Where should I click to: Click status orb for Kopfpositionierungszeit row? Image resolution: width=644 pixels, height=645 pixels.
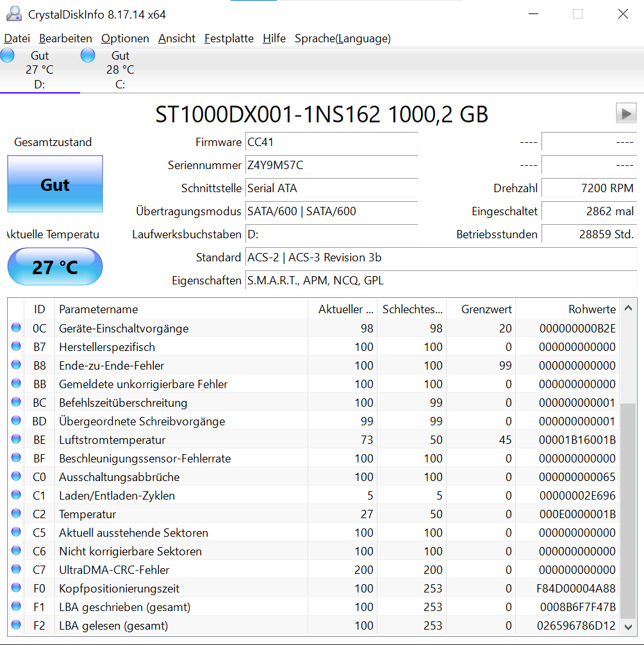pos(16,587)
